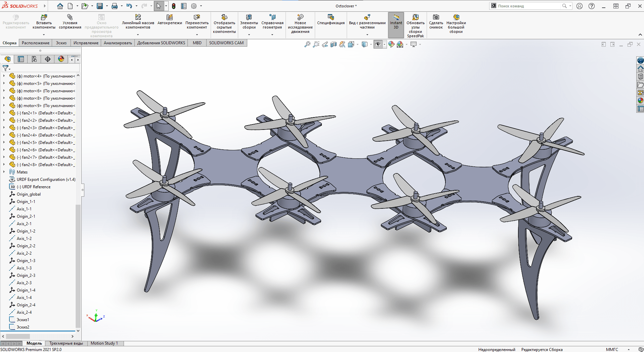Open the ConfigurationManager tab icon
Viewport: 644px width, 352px height.
click(x=34, y=59)
